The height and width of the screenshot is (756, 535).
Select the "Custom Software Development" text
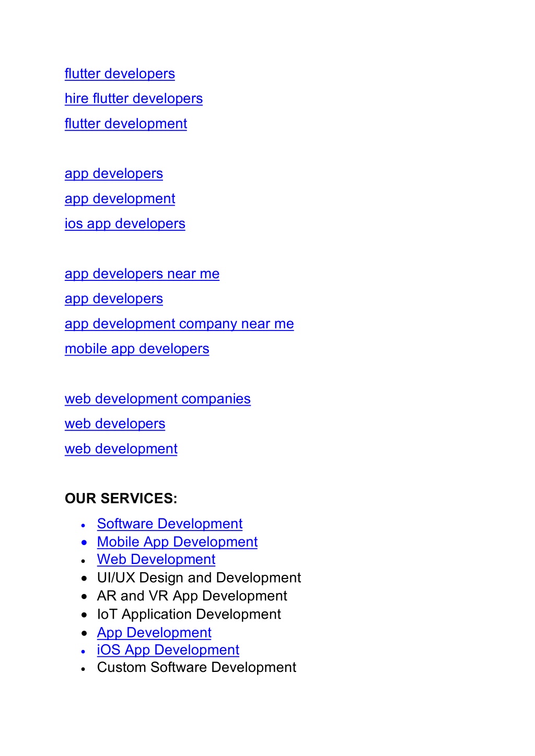(197, 668)
